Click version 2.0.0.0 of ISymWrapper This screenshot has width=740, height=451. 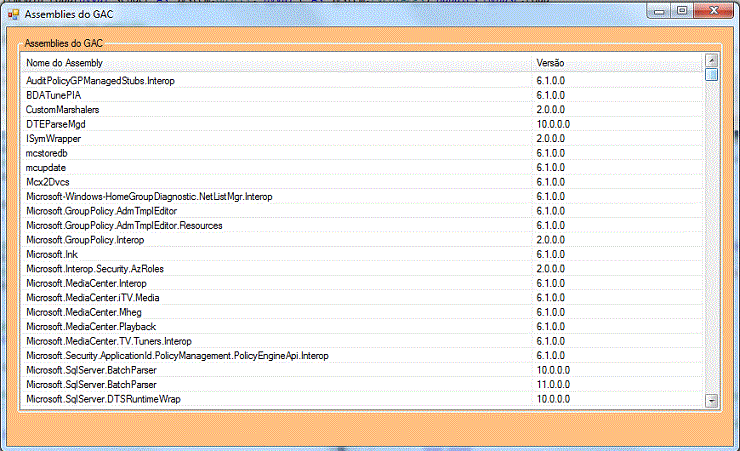point(551,139)
